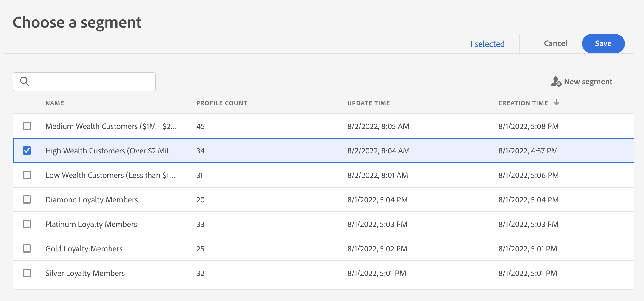Check the Silver Loyalty Members checkbox
The width and height of the screenshot is (644, 301).
27,273
